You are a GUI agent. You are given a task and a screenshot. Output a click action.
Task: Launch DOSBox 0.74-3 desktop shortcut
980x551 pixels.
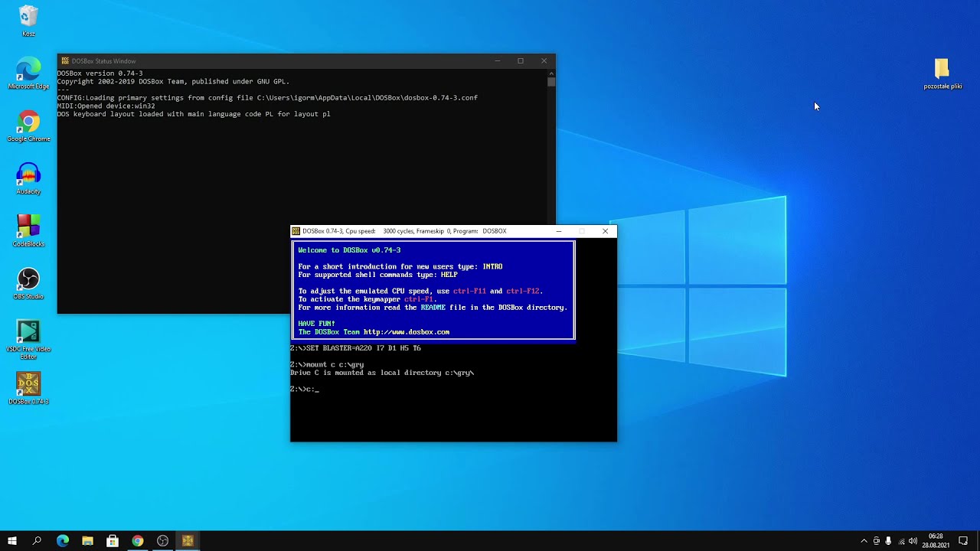tap(28, 389)
